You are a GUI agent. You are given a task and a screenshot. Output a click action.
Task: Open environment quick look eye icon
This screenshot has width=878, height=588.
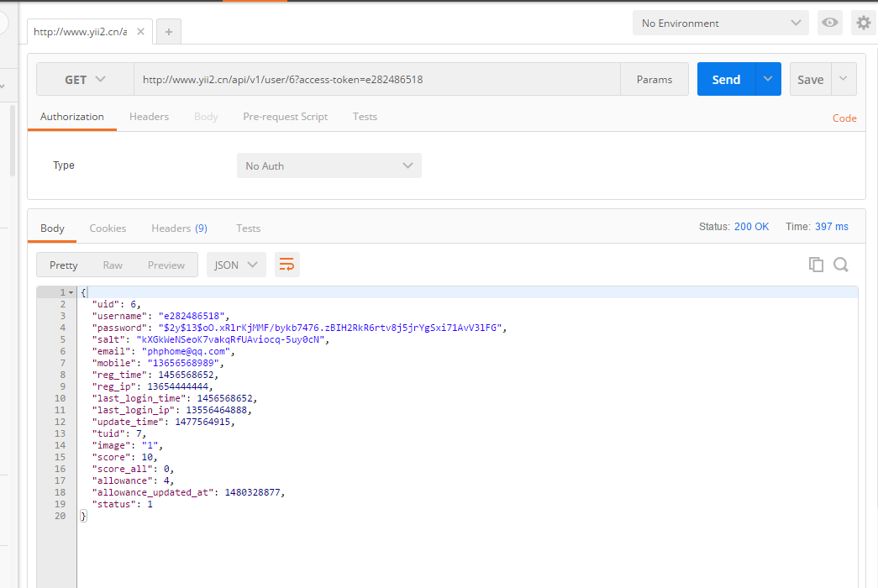(830, 23)
